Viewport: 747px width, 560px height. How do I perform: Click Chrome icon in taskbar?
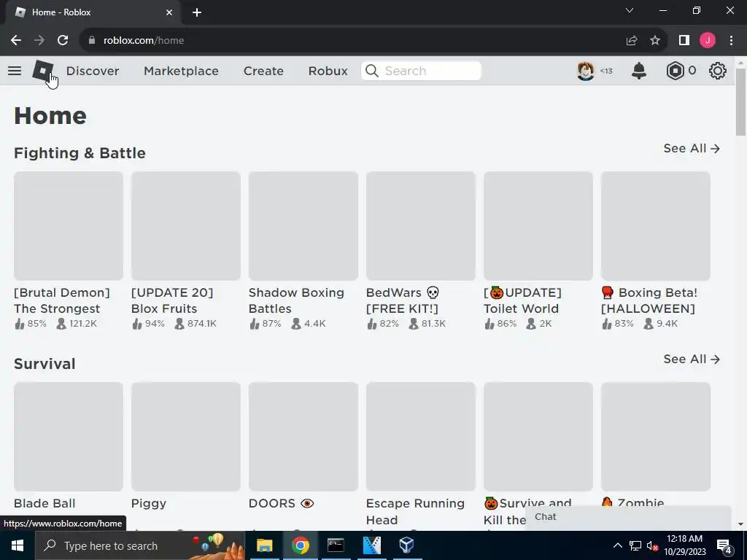click(x=300, y=545)
